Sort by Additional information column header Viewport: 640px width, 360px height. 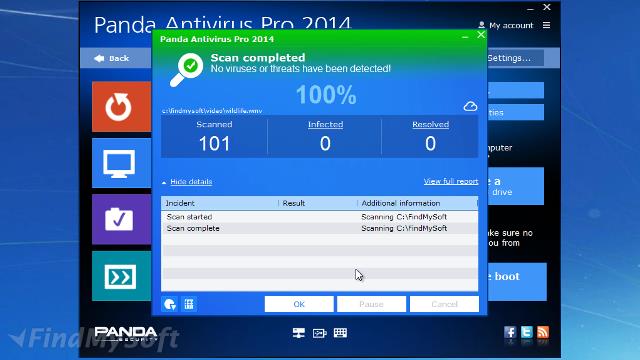click(x=418, y=203)
